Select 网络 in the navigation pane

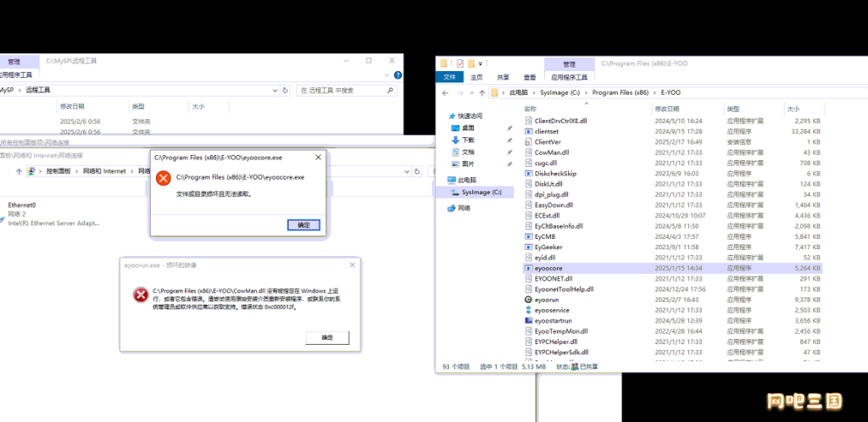463,208
